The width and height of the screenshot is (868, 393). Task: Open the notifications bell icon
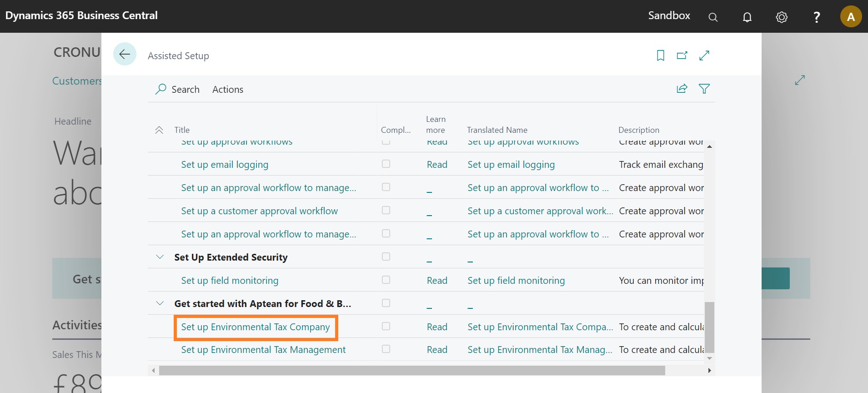747,17
